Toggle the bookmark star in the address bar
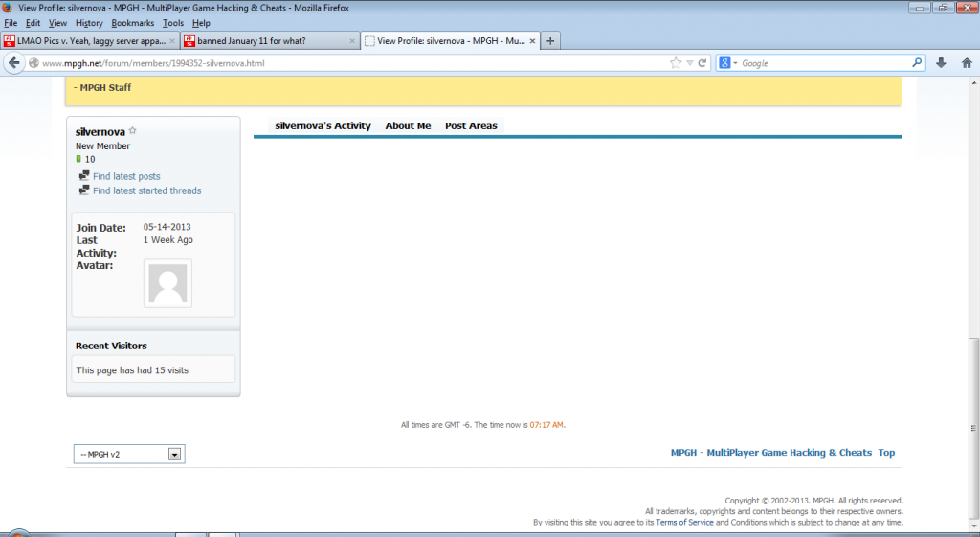 coord(676,63)
